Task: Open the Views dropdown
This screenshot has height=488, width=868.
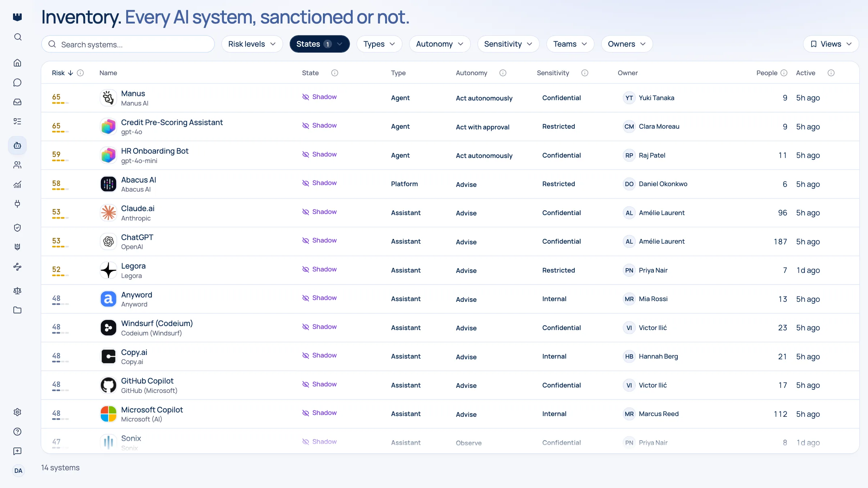Action: 831,44
